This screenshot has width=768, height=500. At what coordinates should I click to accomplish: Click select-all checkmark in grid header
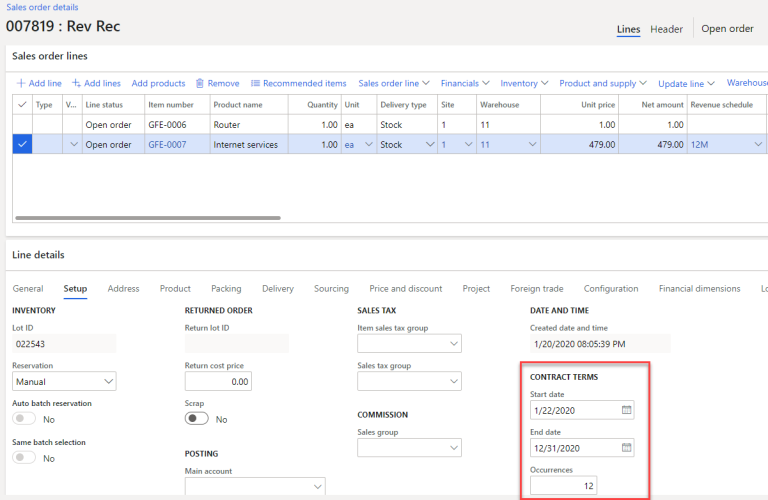22,104
